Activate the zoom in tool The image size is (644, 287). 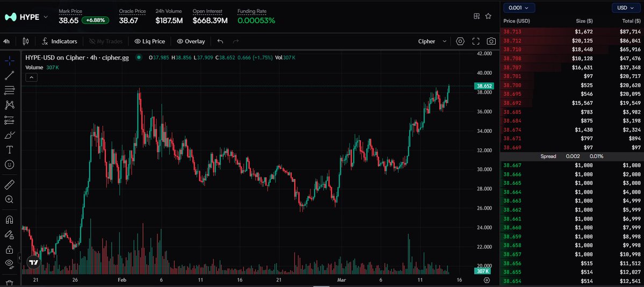[10, 199]
